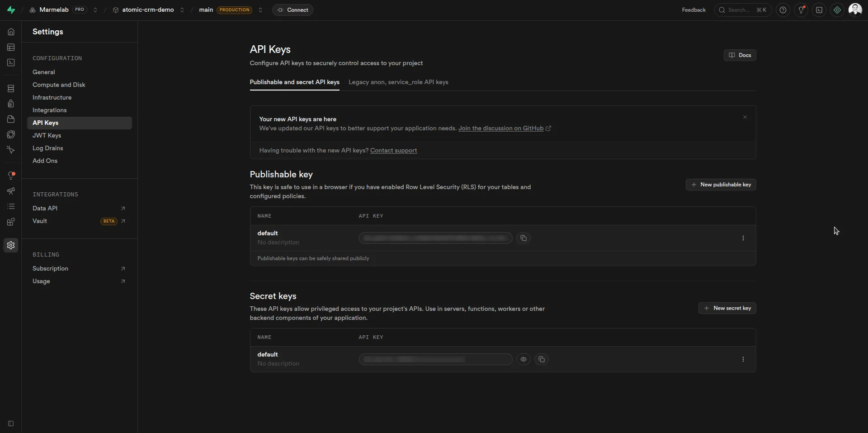Reveal the hidden secret key value
The height and width of the screenshot is (433, 868).
click(x=524, y=359)
